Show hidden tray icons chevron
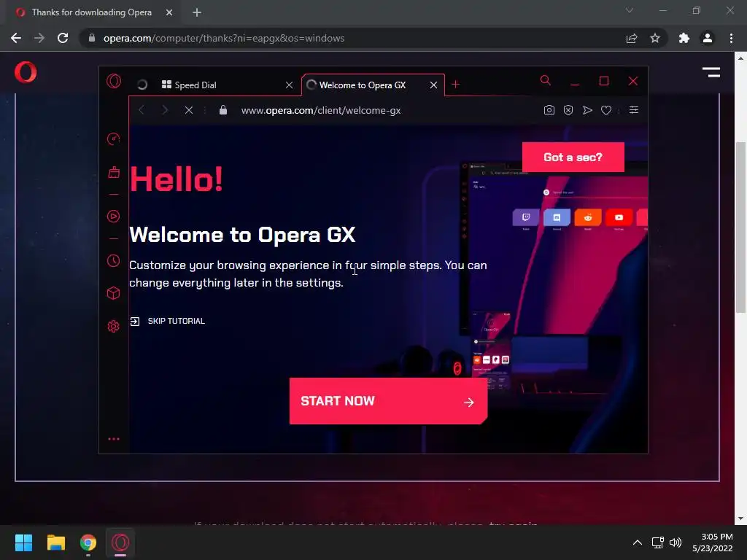Viewport: 747px width, 560px height. (638, 542)
